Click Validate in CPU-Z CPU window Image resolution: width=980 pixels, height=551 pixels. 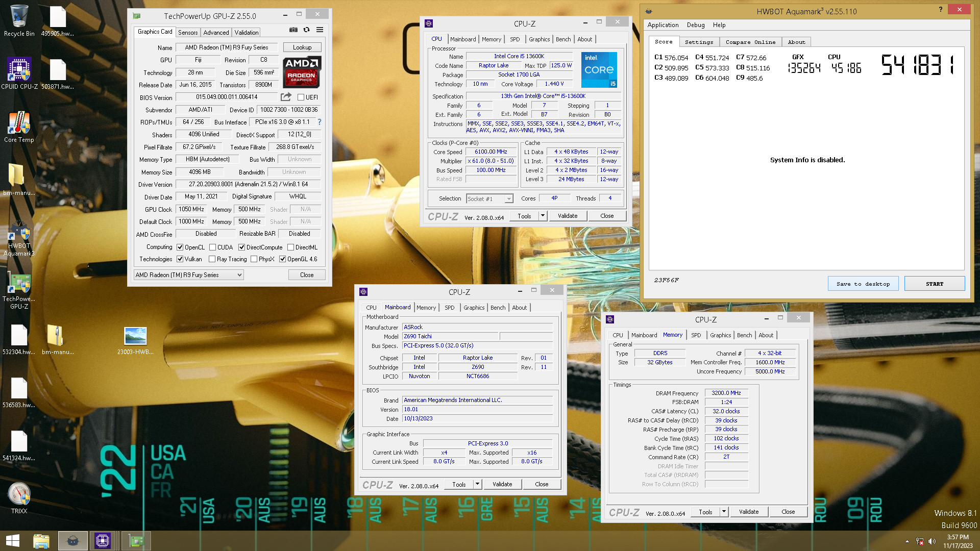(568, 216)
